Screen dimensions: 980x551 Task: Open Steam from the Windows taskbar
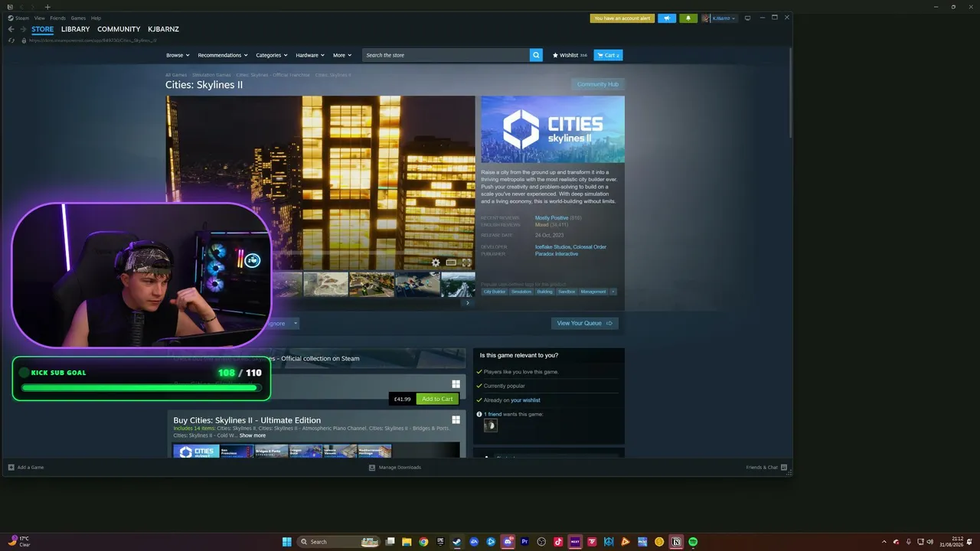point(457,542)
